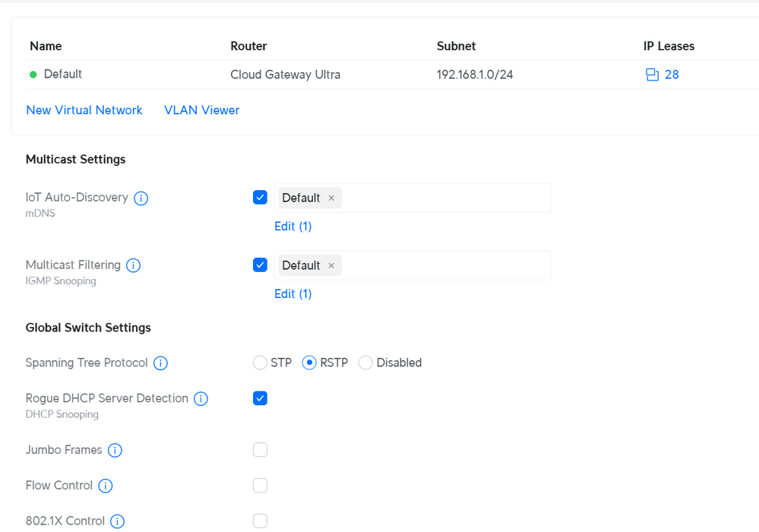Screen dimensions: 759x532
Task: Remove Default tag from Multicast Filtering
Action: click(x=331, y=266)
